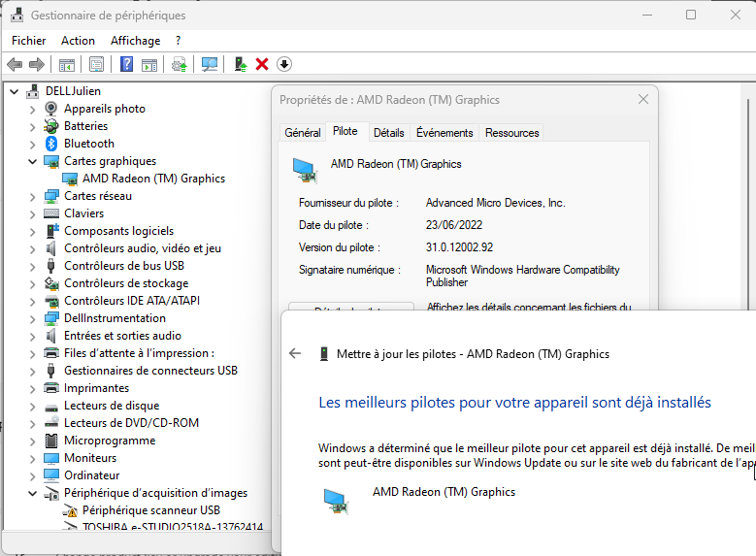
Task: Expand the Lecteurs de disque category
Action: (32, 406)
